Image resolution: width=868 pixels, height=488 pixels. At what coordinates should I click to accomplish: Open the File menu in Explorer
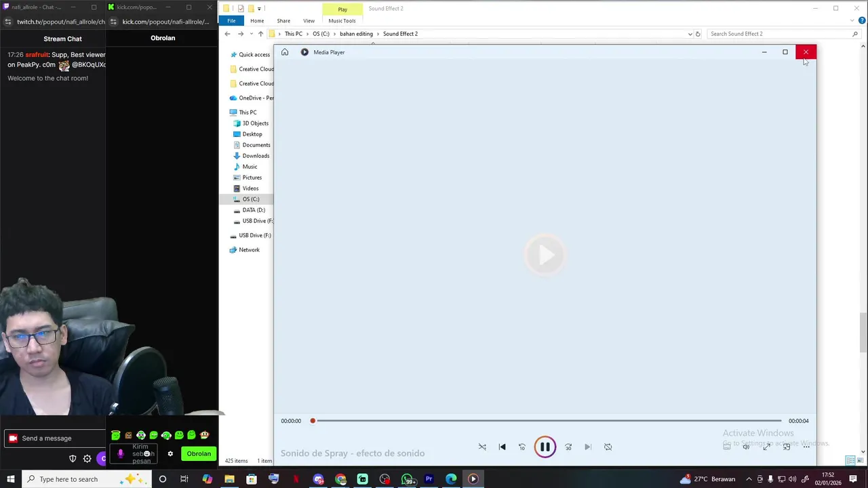231,20
